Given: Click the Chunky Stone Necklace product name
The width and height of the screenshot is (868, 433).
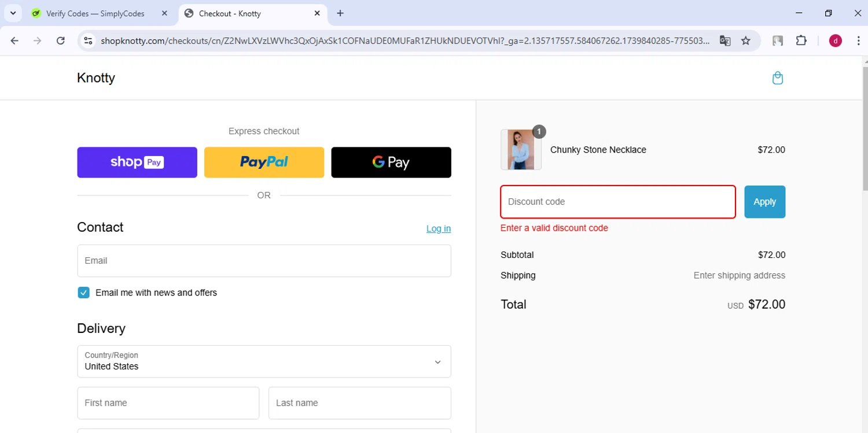Looking at the screenshot, I should (598, 150).
